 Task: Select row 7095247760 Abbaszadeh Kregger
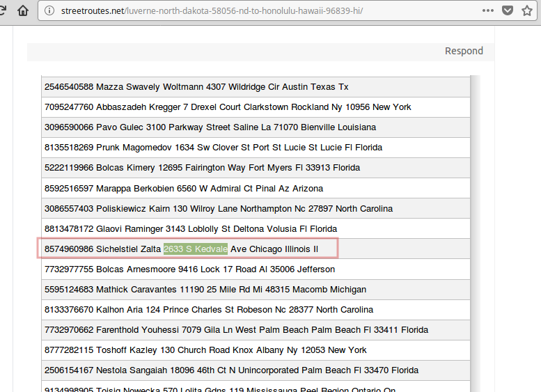coord(256,107)
